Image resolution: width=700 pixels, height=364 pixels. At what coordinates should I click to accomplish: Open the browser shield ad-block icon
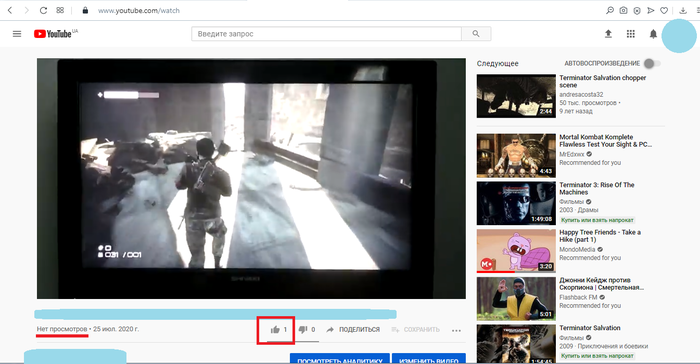[637, 10]
